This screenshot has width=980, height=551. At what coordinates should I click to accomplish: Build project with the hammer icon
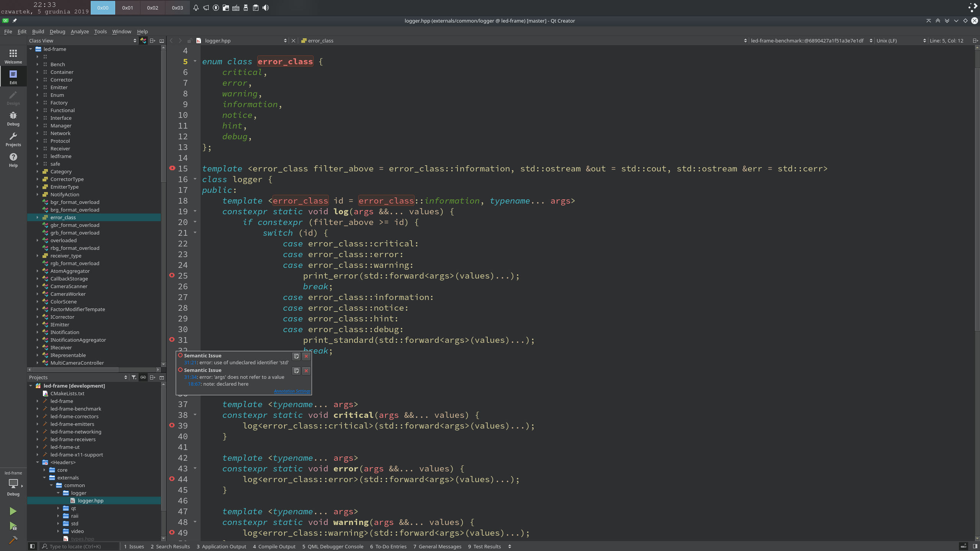(13, 540)
